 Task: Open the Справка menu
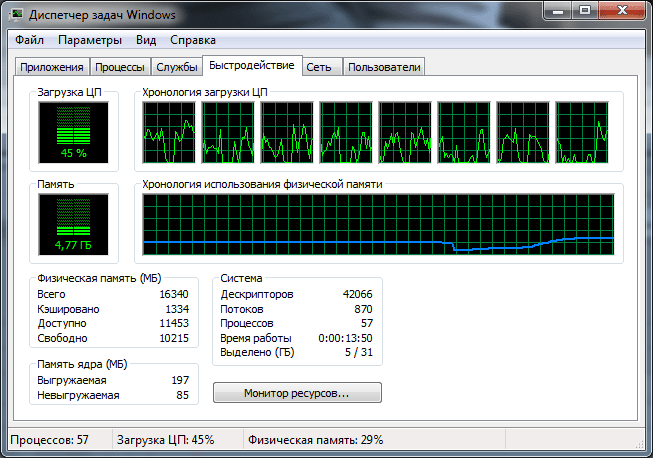(x=193, y=40)
